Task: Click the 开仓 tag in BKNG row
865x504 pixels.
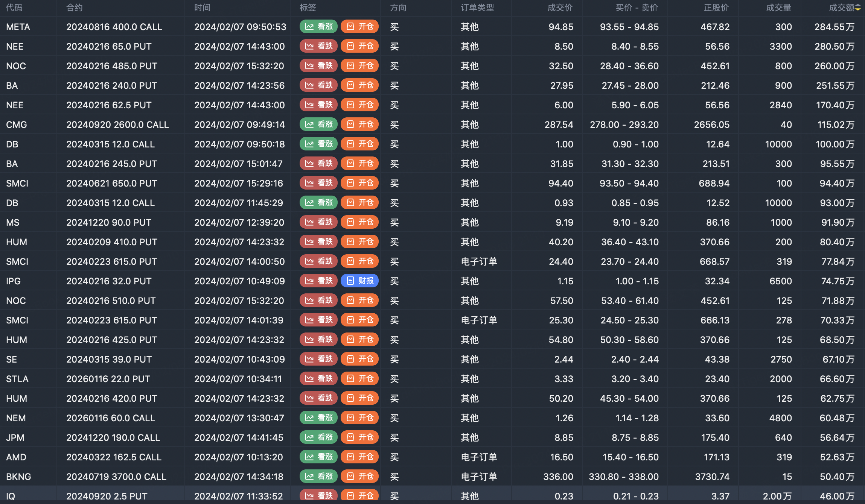Action: pyautogui.click(x=359, y=477)
